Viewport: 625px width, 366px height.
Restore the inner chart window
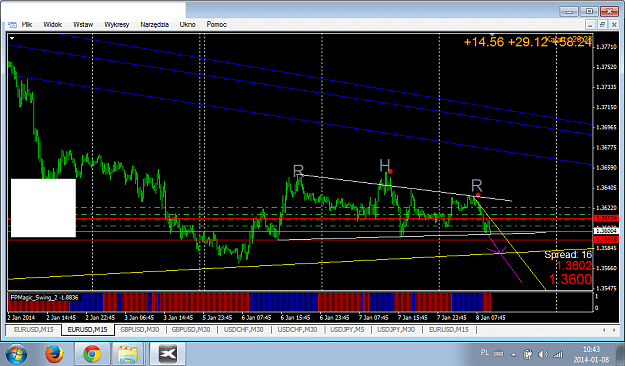[602, 25]
